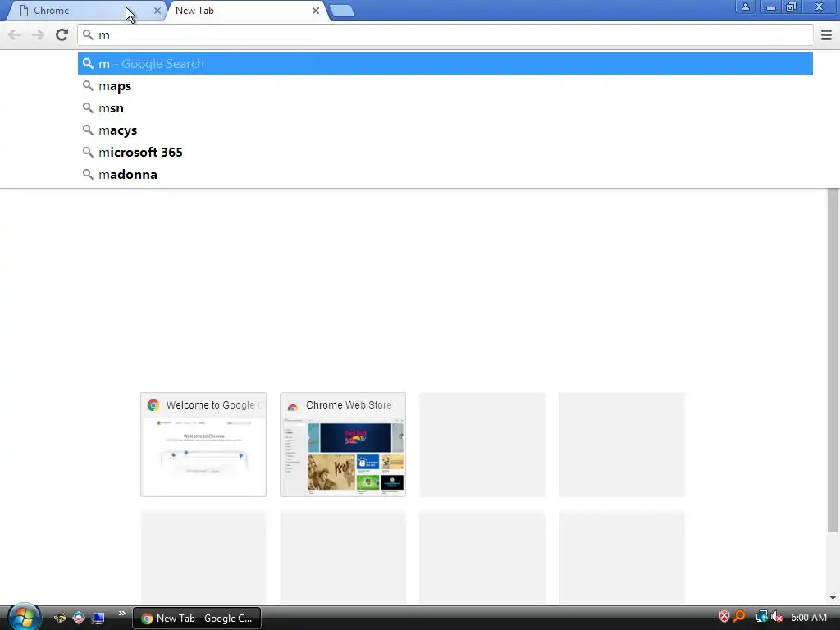This screenshot has width=840, height=630.
Task: Close the Chrome tab
Action: (157, 11)
